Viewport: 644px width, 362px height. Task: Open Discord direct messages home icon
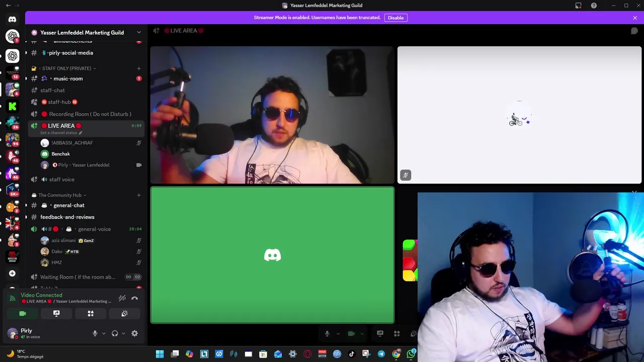click(12, 19)
